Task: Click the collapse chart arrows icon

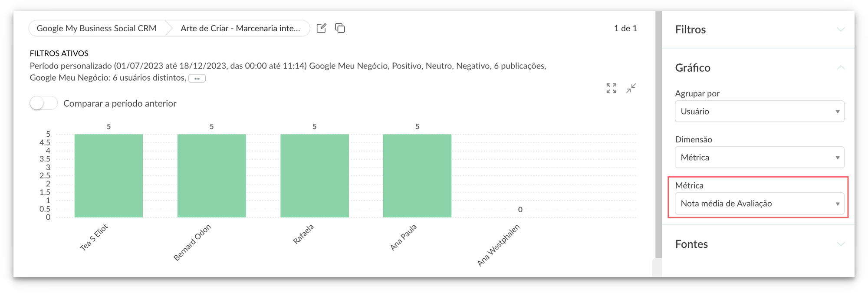Action: [631, 88]
